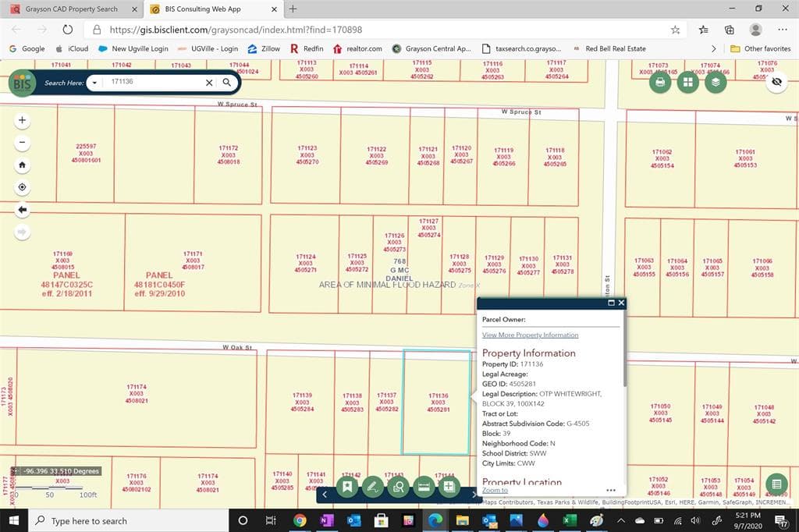Select parcel 171137 on the map
Viewport: 799px width, 532px height.
pyautogui.click(x=387, y=402)
